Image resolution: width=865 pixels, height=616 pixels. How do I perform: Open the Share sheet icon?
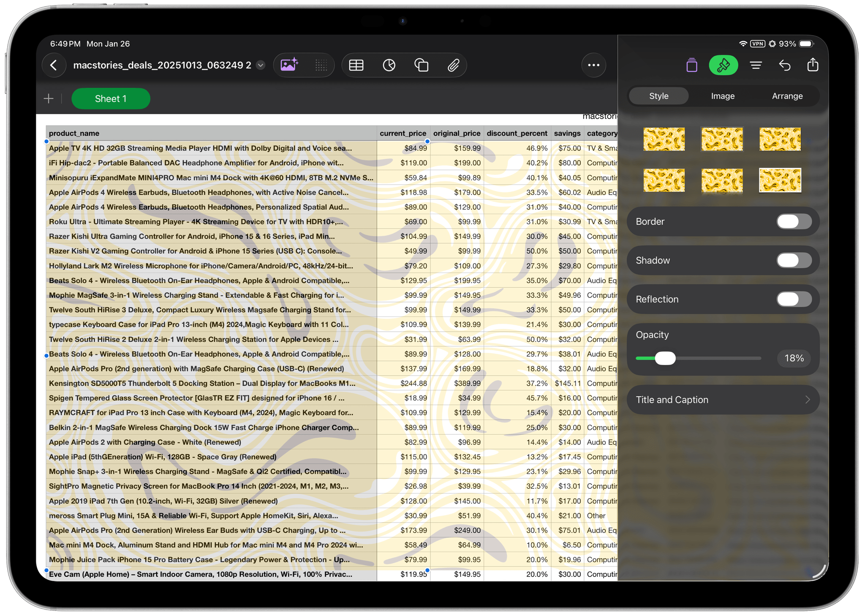[x=813, y=65]
